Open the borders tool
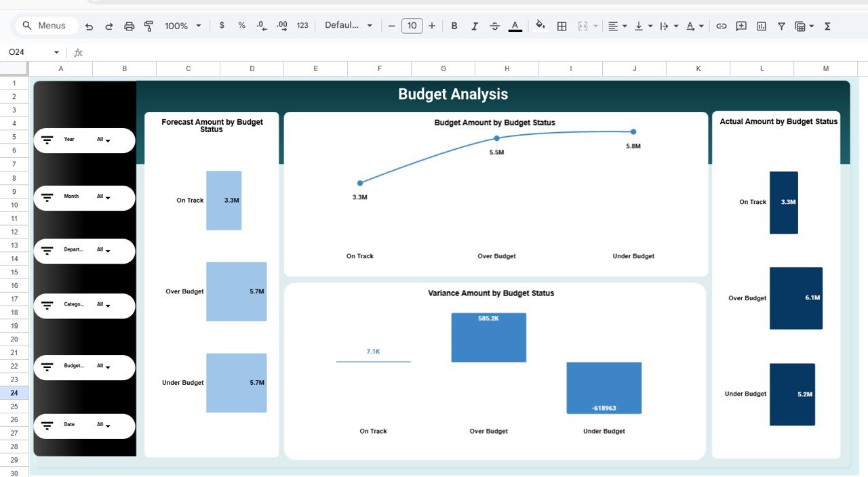This screenshot has height=477, width=868. [x=561, y=26]
